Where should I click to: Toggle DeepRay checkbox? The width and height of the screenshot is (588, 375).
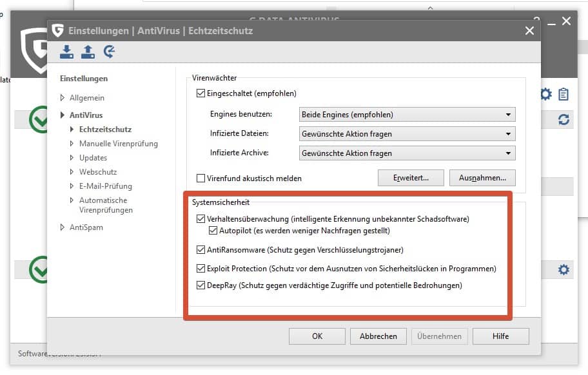point(201,285)
